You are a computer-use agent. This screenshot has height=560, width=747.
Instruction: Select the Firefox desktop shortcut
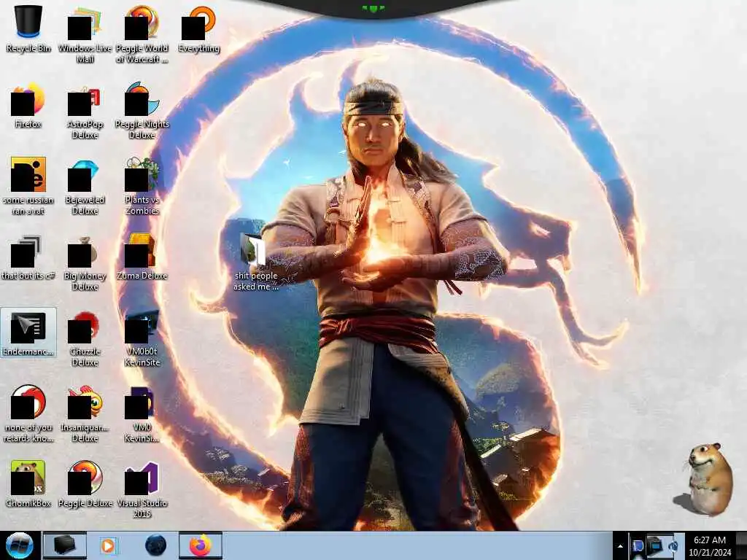[28, 106]
